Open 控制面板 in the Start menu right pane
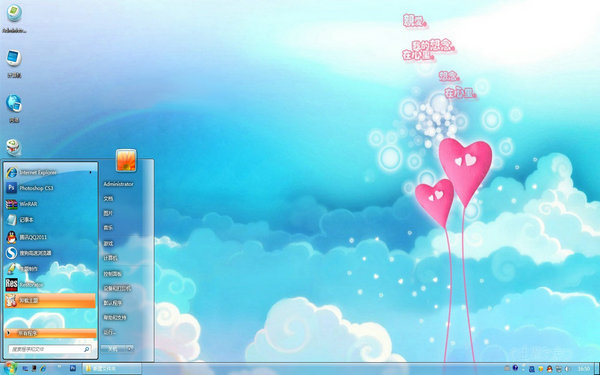600x375 pixels. (112, 274)
